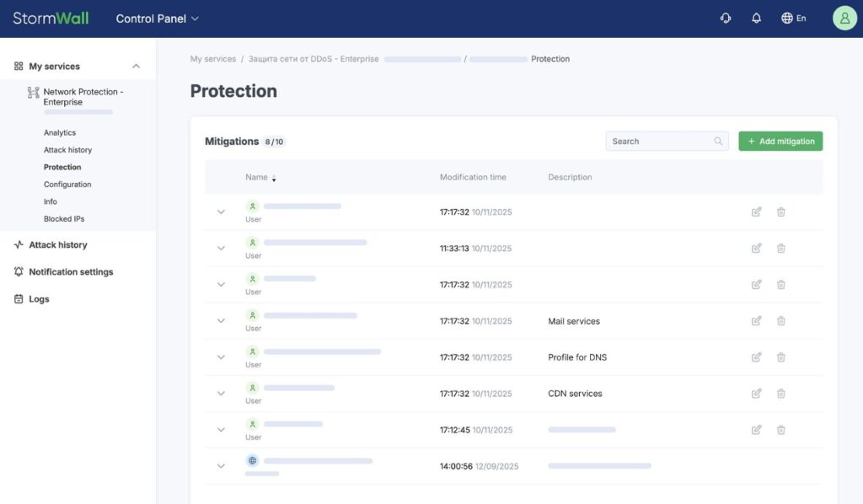
Task: Delete the CDN services mitigation via trash icon
Action: (x=780, y=393)
